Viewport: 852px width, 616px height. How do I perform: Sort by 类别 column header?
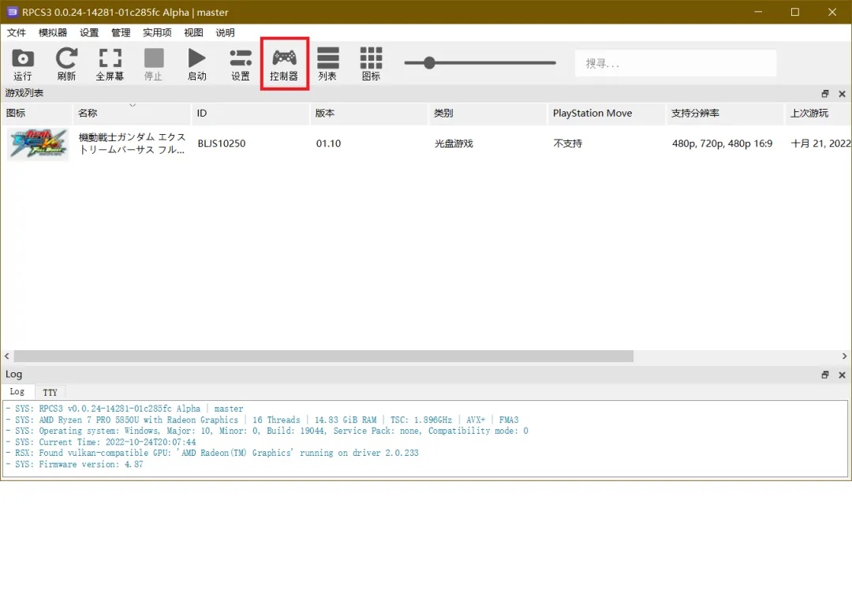point(488,114)
